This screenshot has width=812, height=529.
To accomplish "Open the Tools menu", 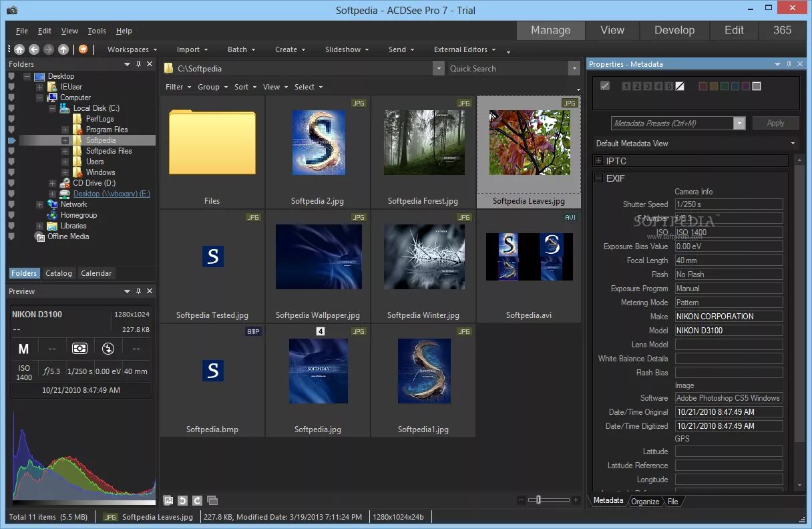I will (97, 31).
